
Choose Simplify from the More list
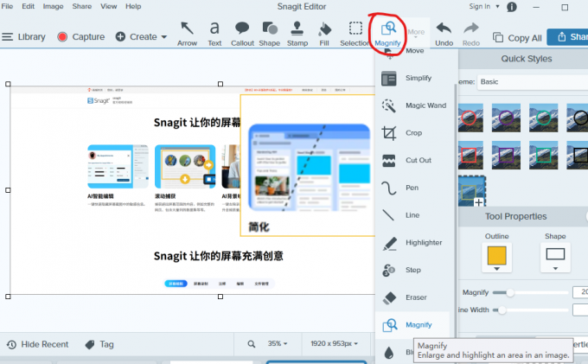click(x=412, y=79)
